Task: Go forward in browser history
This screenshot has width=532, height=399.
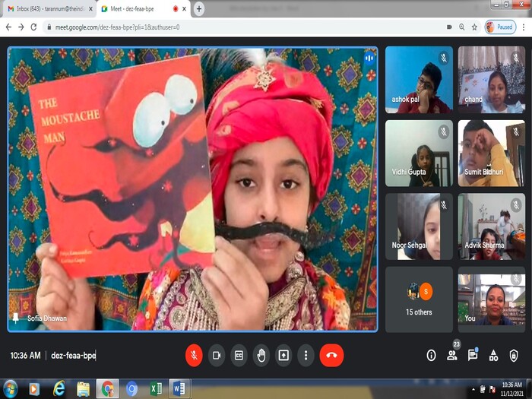Action: [21, 27]
